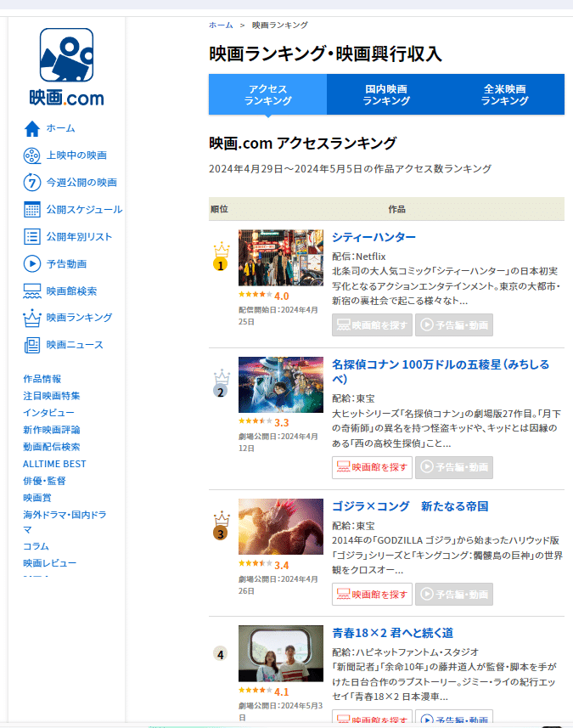This screenshot has width=573, height=728.
Task: Click star rating 4.1 under 青春18×2
Action: point(263,691)
